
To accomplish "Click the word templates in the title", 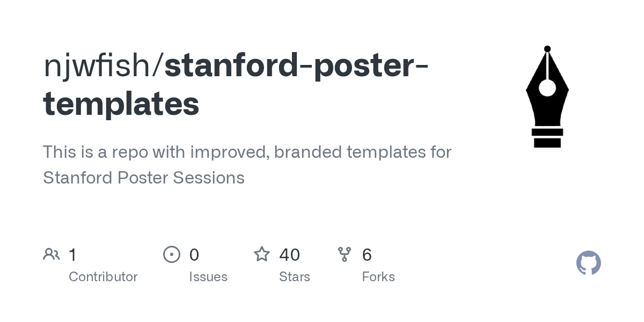I will [121, 105].
